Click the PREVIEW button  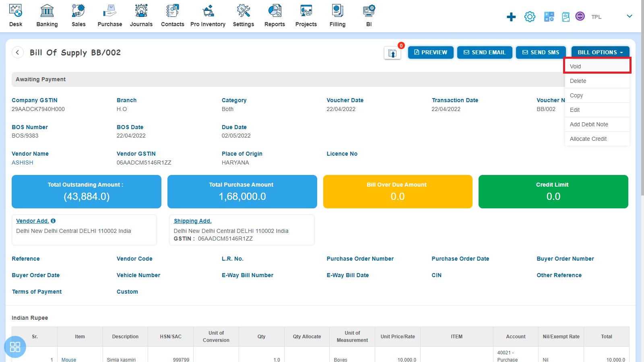(431, 52)
